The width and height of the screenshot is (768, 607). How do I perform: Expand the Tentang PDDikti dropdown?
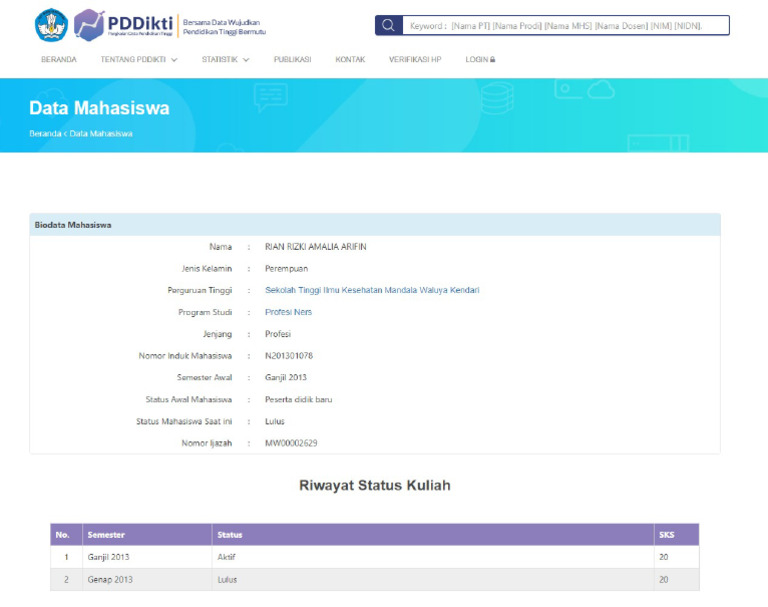(x=138, y=60)
